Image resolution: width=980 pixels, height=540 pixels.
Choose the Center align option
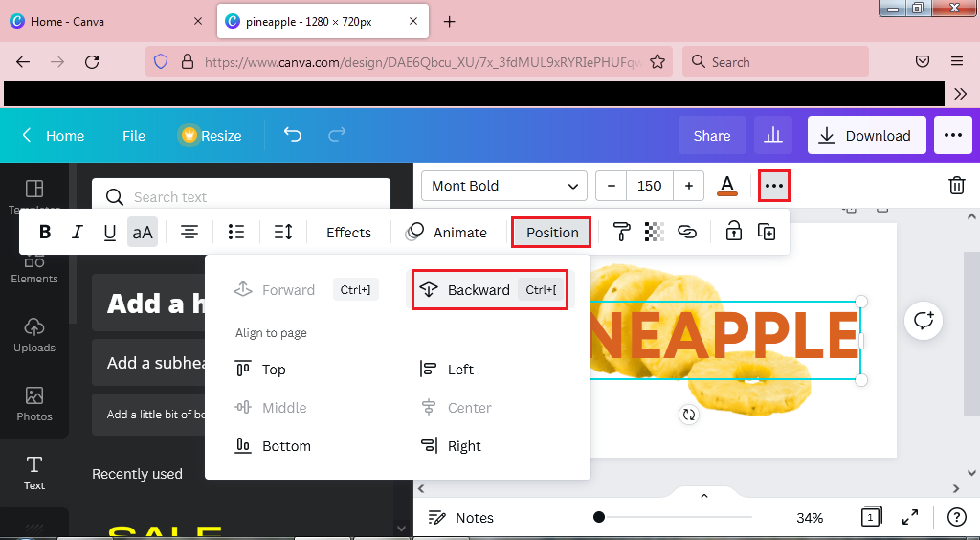pyautogui.click(x=457, y=408)
